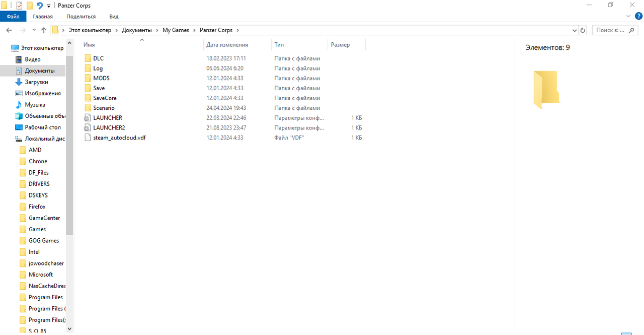
Task: Open Музыка in the navigation pane
Action: [35, 105]
